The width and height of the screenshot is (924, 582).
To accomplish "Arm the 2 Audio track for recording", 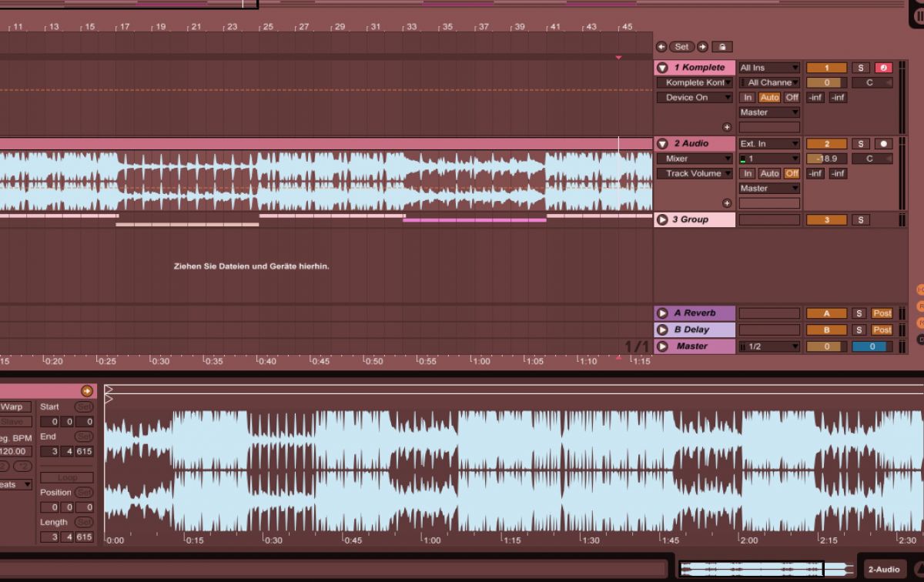I will coord(883,144).
